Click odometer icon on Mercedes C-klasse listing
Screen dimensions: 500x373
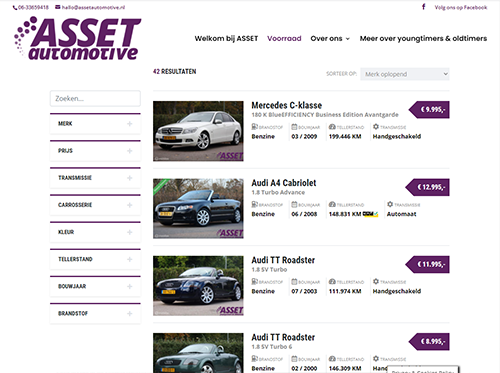332,127
